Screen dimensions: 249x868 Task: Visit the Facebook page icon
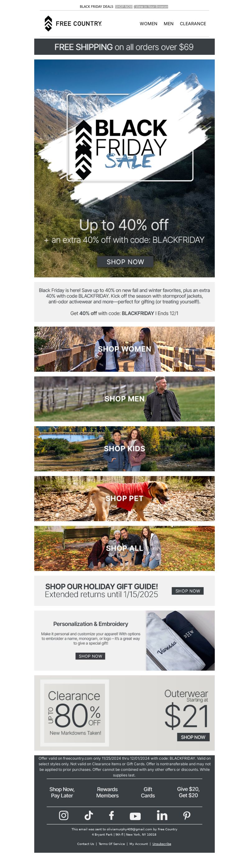point(111,815)
